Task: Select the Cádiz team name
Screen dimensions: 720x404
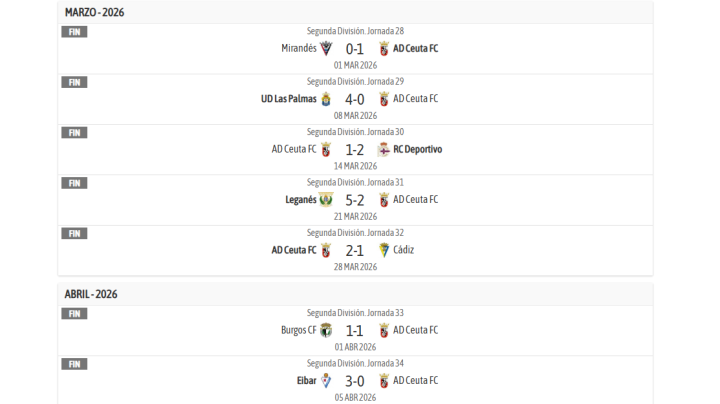Action: click(403, 250)
